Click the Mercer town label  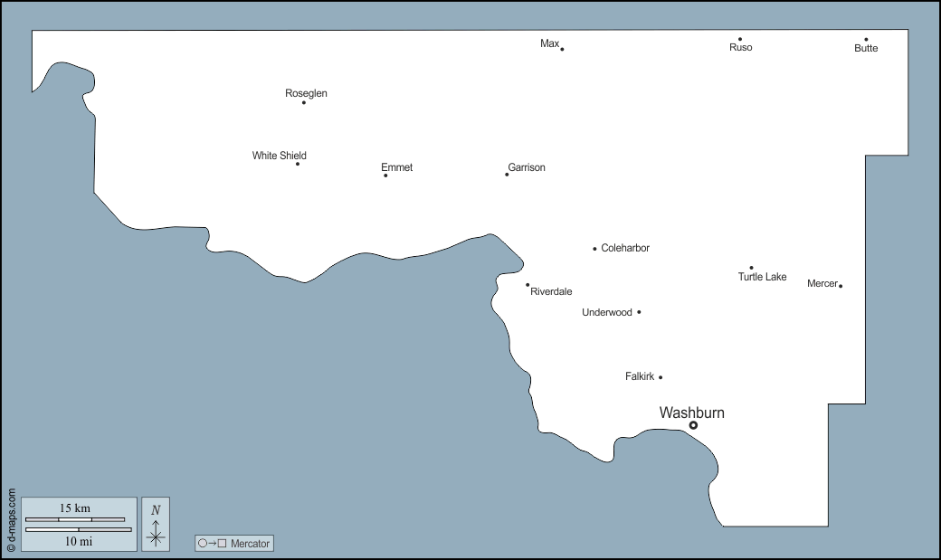coord(822,283)
